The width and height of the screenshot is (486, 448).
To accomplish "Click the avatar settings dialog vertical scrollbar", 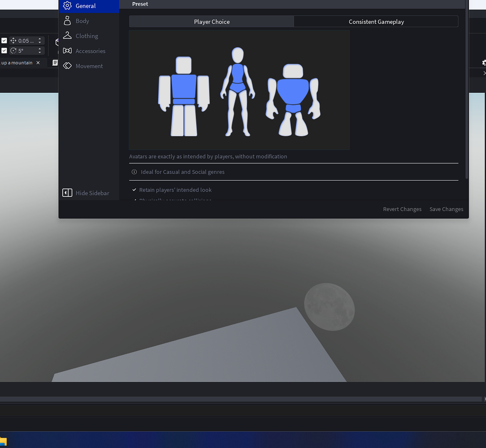I will point(466,90).
